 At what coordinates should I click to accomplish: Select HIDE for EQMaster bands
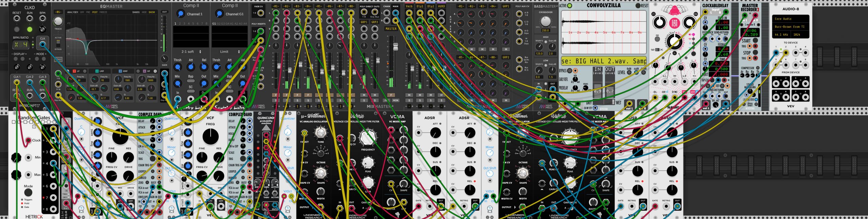pyautogui.click(x=144, y=12)
